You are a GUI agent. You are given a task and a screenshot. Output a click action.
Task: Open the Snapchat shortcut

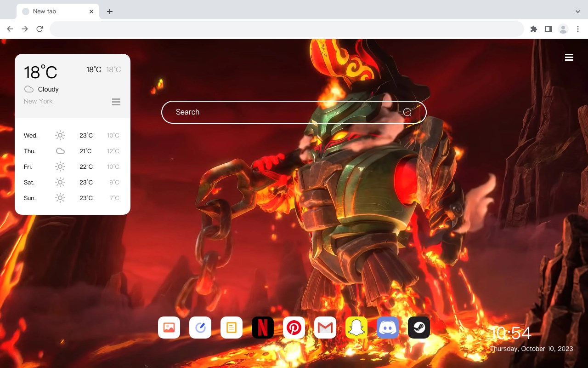[x=356, y=328]
